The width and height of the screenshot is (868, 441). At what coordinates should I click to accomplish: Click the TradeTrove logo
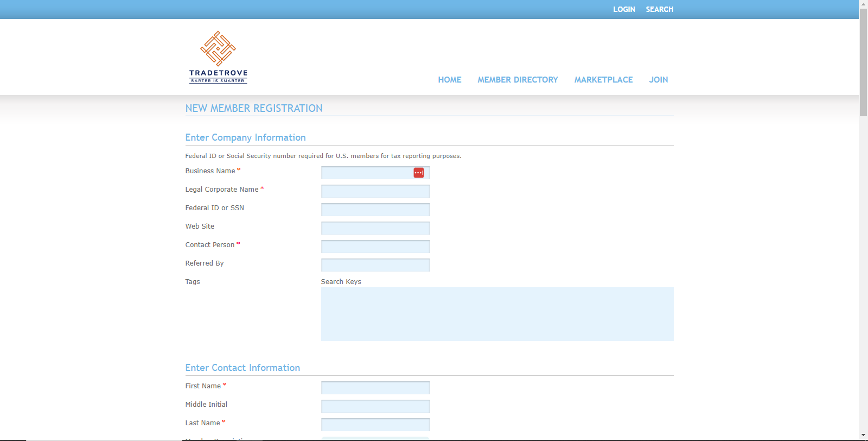(218, 58)
